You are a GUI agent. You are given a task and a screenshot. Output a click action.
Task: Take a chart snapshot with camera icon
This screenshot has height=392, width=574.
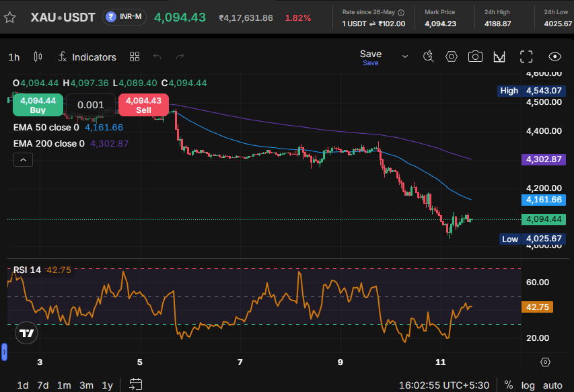[475, 56]
